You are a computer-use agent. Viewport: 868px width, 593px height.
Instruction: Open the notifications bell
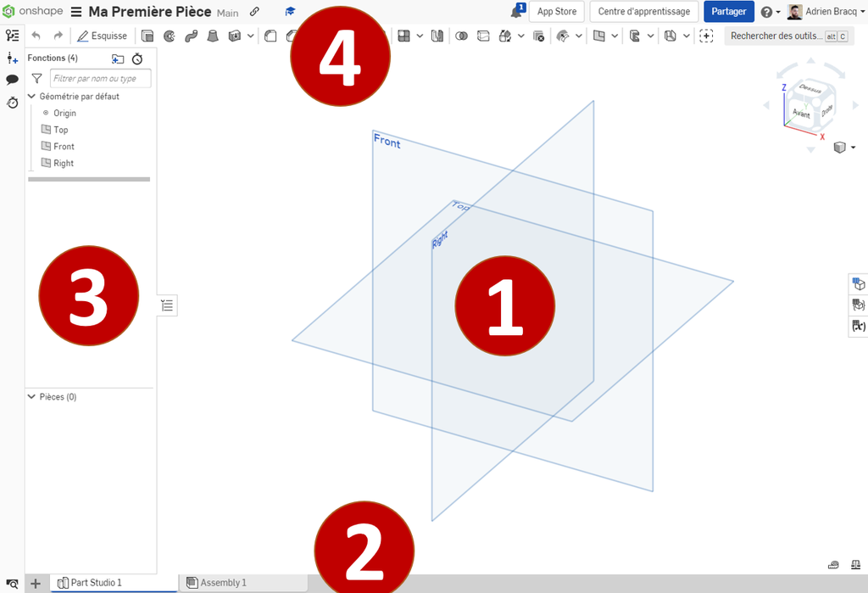click(x=516, y=11)
